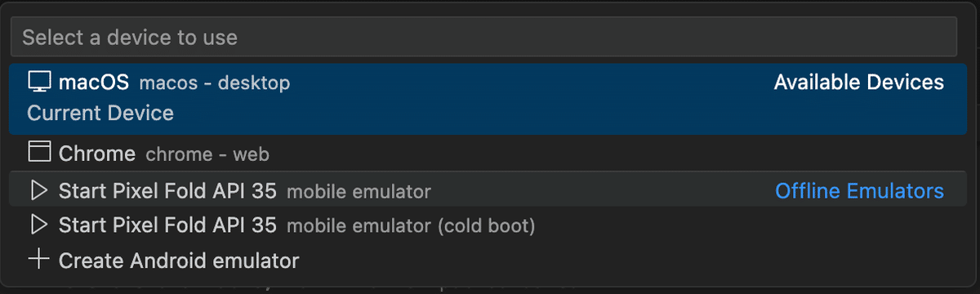Click the 'Offline Emulators' group label
This screenshot has height=294, width=980.
pos(859,191)
